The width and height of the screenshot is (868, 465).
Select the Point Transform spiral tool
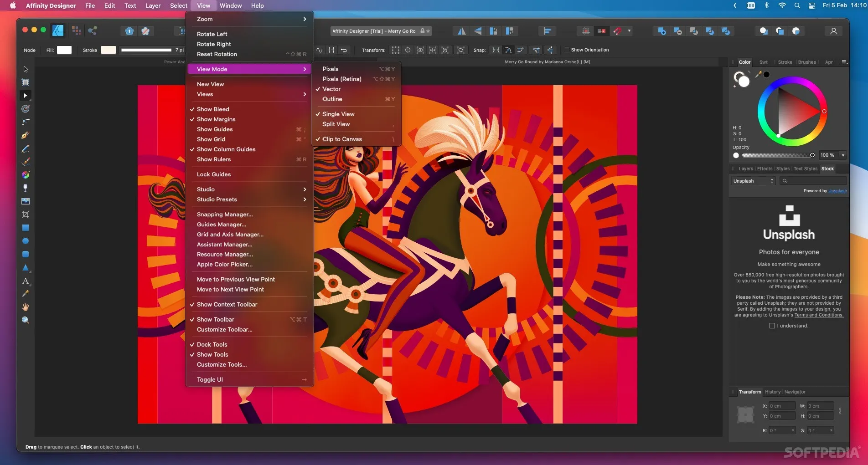(x=26, y=109)
